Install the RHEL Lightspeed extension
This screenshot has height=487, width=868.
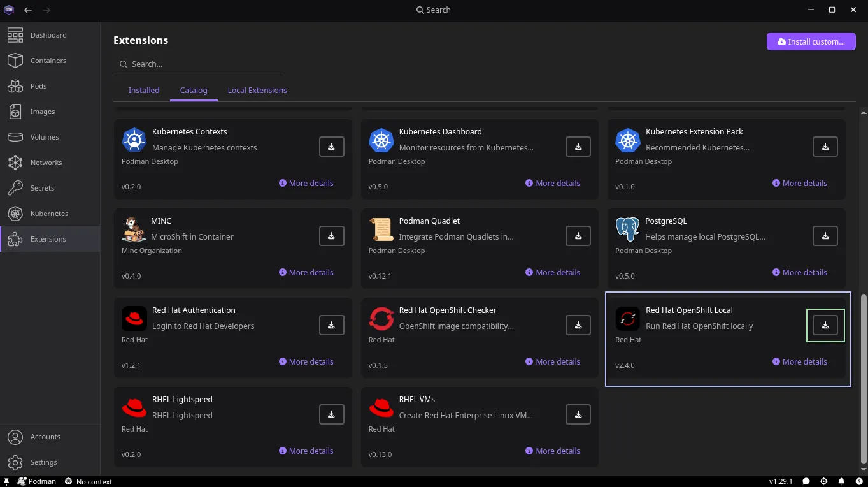(x=331, y=414)
